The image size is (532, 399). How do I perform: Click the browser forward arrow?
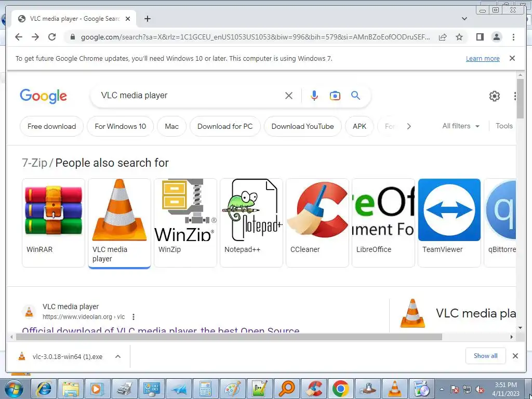(x=35, y=37)
